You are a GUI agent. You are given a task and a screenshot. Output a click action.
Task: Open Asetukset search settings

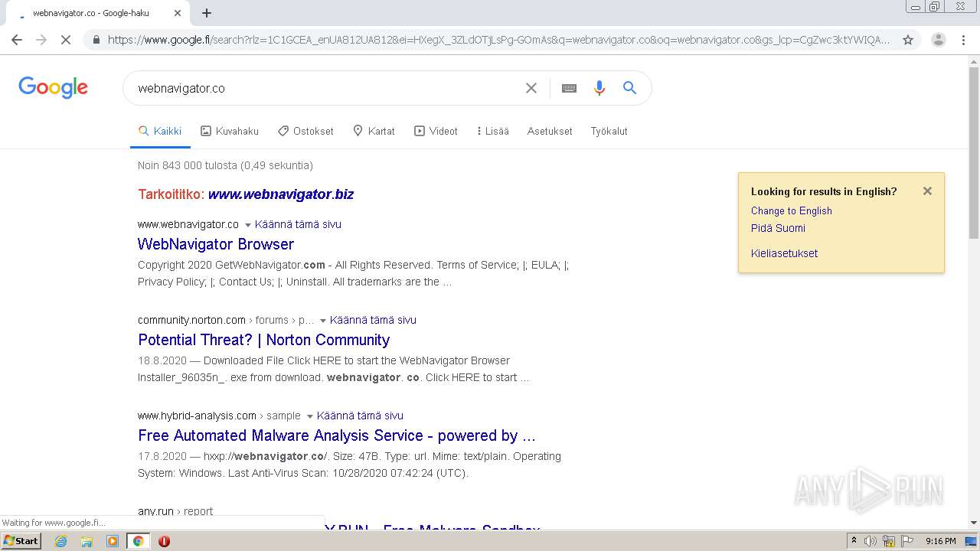(550, 131)
